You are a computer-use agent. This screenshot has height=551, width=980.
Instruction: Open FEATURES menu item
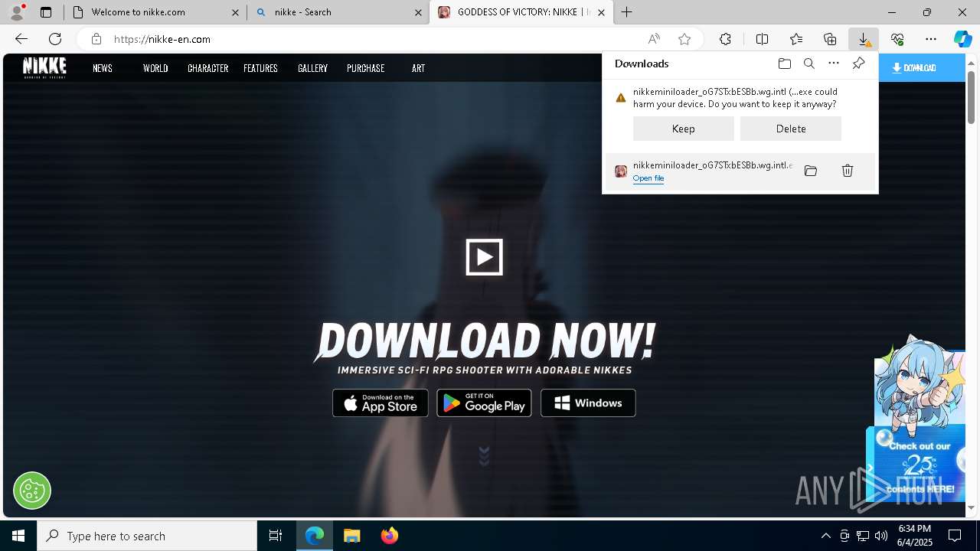click(x=260, y=68)
